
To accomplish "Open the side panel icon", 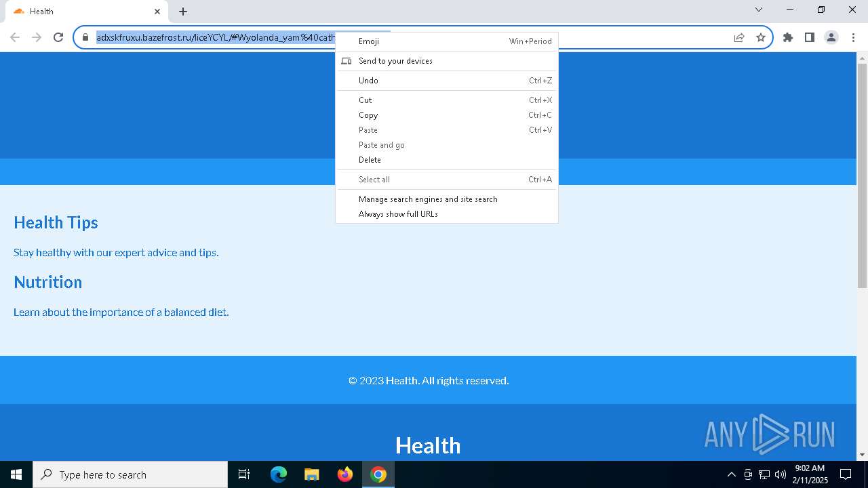I will (x=810, y=37).
